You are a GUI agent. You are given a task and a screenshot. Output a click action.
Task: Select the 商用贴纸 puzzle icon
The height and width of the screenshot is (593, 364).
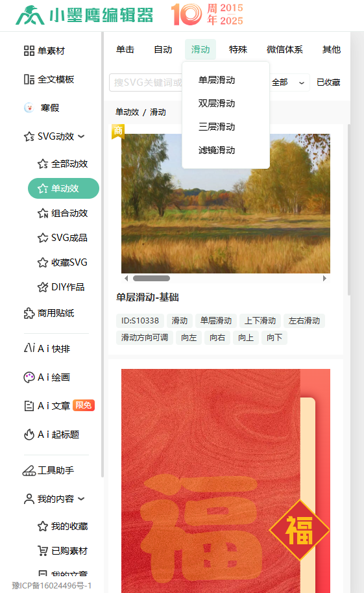pyautogui.click(x=29, y=313)
